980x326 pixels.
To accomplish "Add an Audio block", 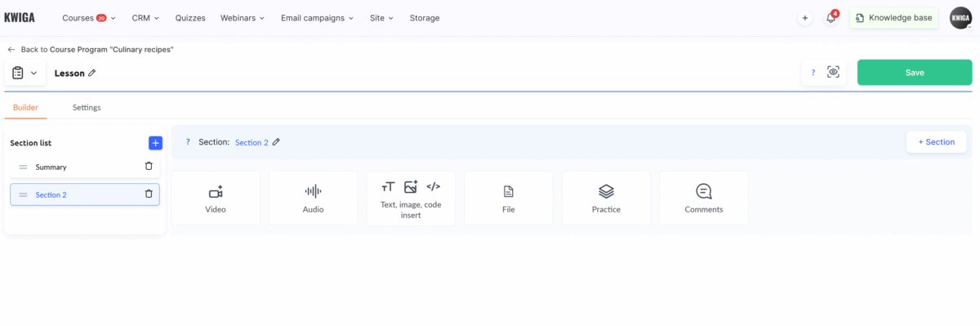I will [x=313, y=198].
